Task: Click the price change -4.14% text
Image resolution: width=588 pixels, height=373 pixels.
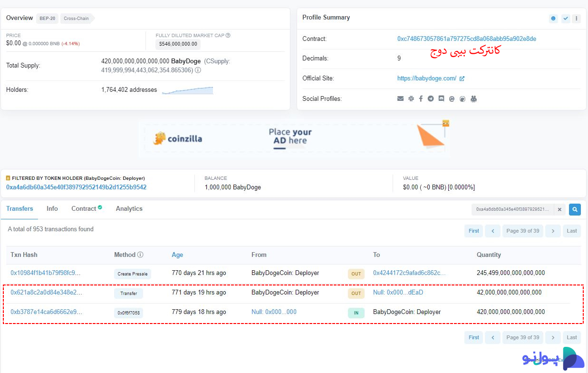Action: tap(70, 43)
